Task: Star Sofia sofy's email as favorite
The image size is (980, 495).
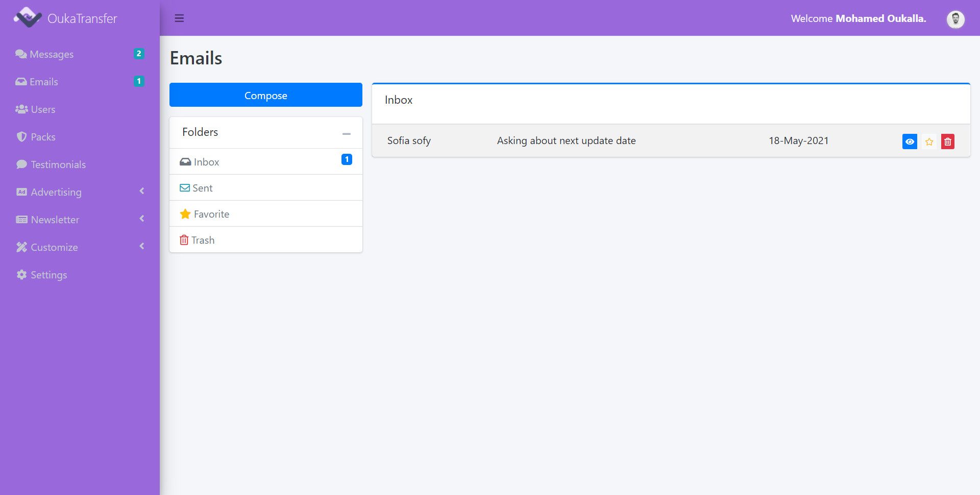Action: point(929,142)
